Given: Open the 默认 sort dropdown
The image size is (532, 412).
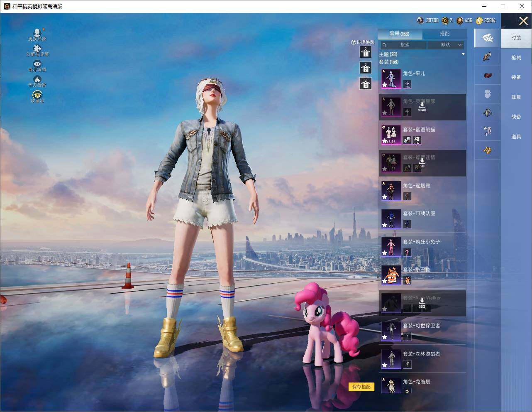Looking at the screenshot, I should 446,44.
